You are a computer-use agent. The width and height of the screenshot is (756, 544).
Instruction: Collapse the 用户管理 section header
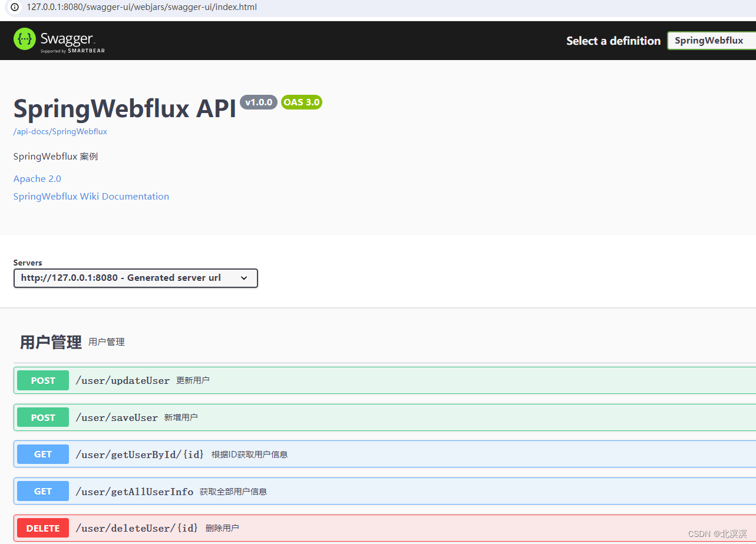tap(50, 341)
